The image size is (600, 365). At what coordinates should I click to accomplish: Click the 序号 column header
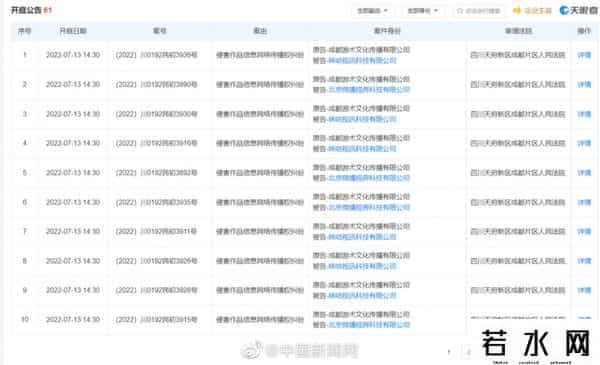[x=24, y=31]
